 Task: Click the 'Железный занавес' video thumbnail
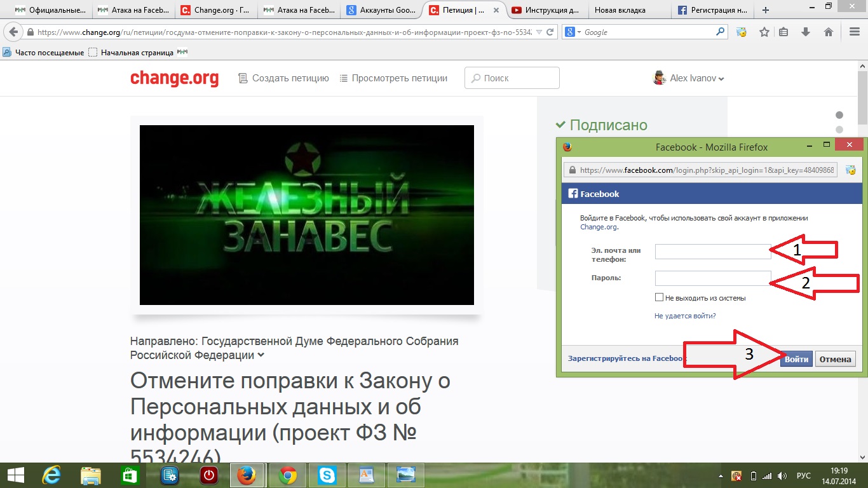point(307,215)
